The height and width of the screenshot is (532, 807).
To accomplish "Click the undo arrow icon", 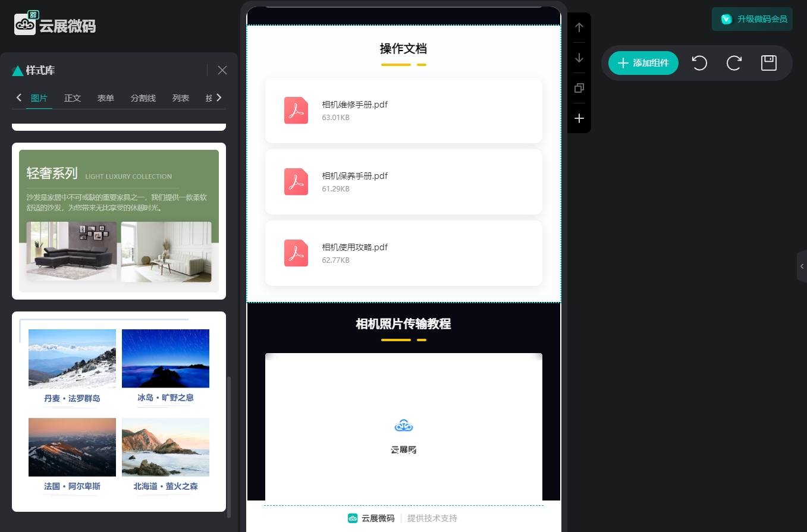I will coord(699,63).
